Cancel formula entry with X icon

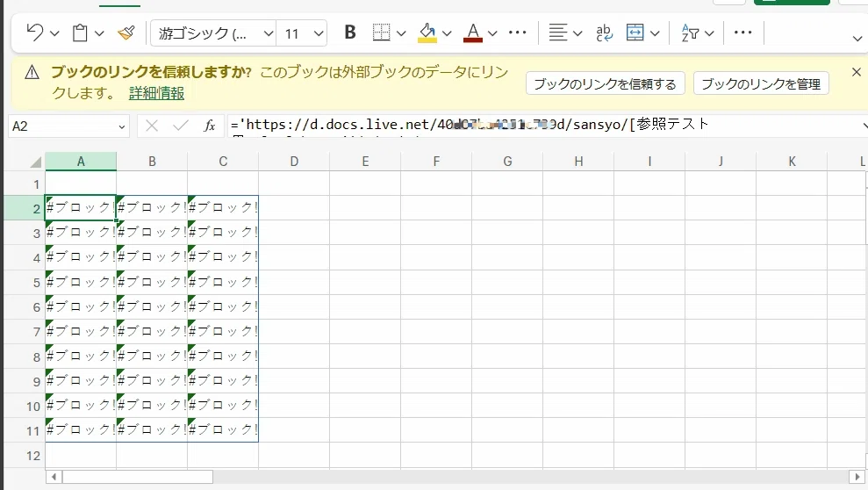tap(152, 126)
